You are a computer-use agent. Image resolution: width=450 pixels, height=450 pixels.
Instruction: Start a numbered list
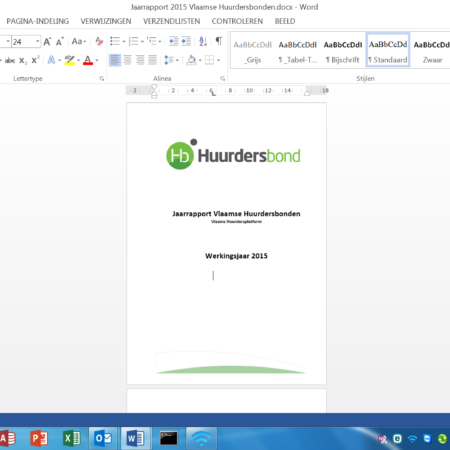[x=133, y=41]
